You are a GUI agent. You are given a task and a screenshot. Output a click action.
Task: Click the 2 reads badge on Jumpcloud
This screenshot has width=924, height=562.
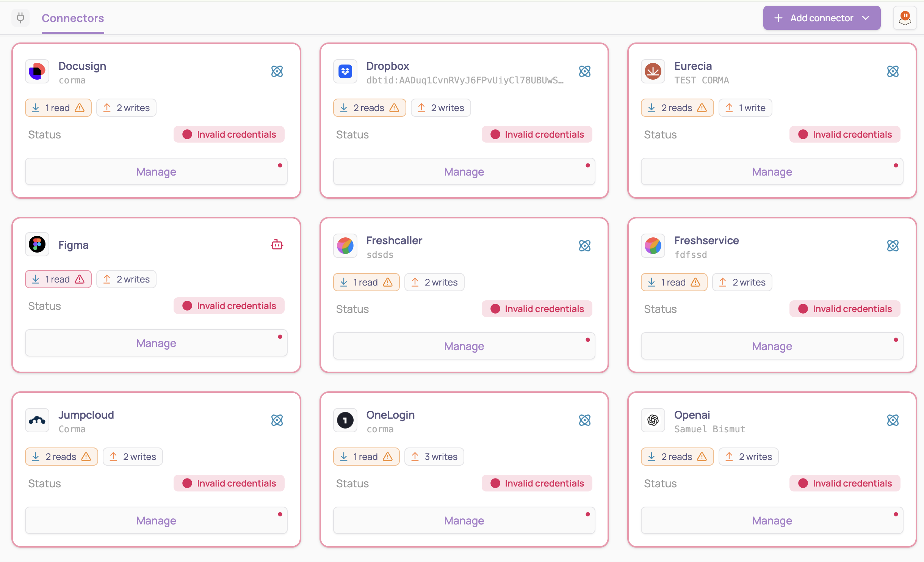click(61, 457)
